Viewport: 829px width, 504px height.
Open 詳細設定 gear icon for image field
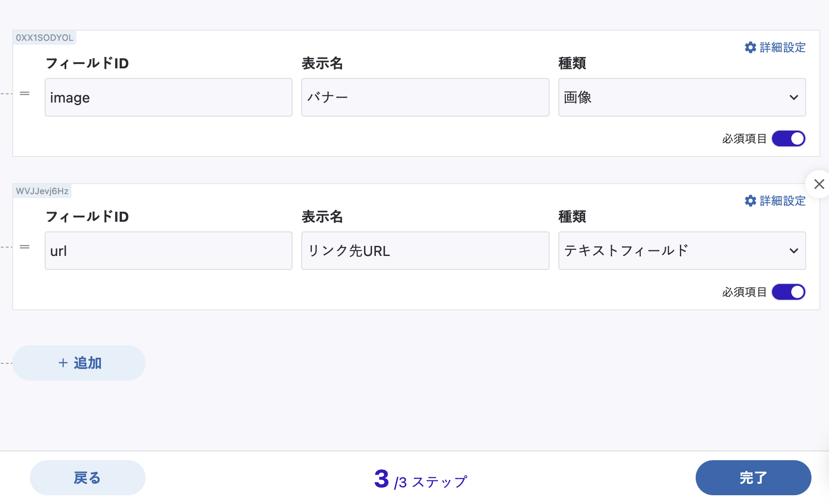750,47
